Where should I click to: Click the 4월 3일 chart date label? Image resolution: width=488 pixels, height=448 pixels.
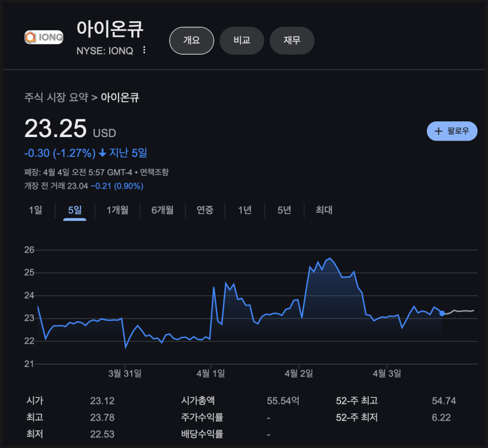pyautogui.click(x=387, y=373)
